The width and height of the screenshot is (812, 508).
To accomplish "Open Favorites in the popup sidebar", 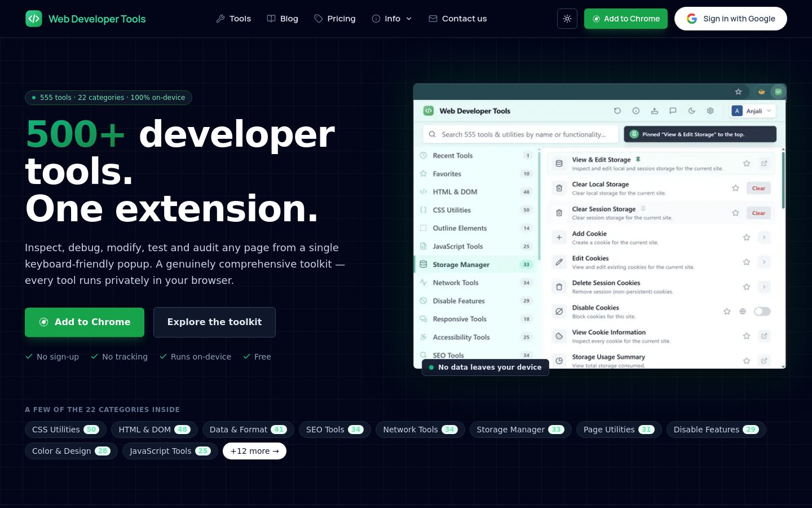I will pyautogui.click(x=476, y=174).
